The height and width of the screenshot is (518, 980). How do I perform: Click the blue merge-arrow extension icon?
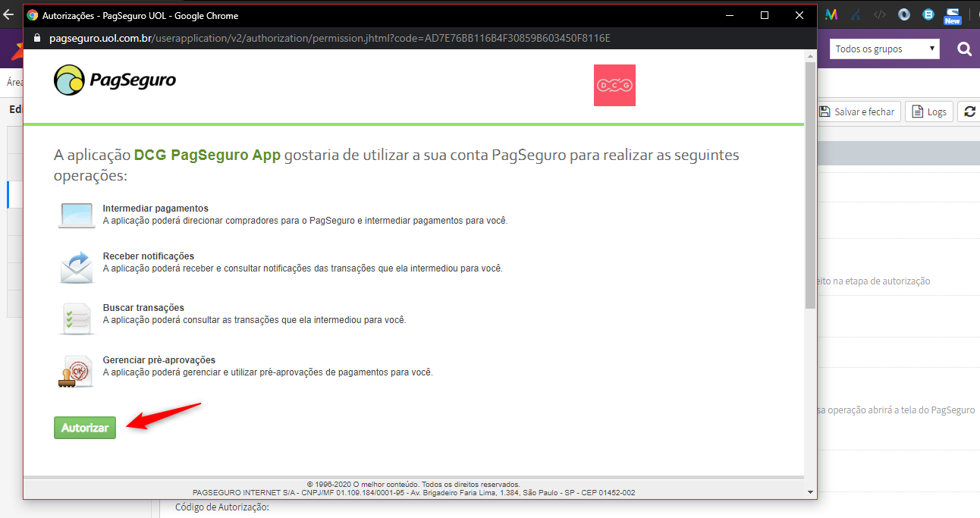coord(856,14)
